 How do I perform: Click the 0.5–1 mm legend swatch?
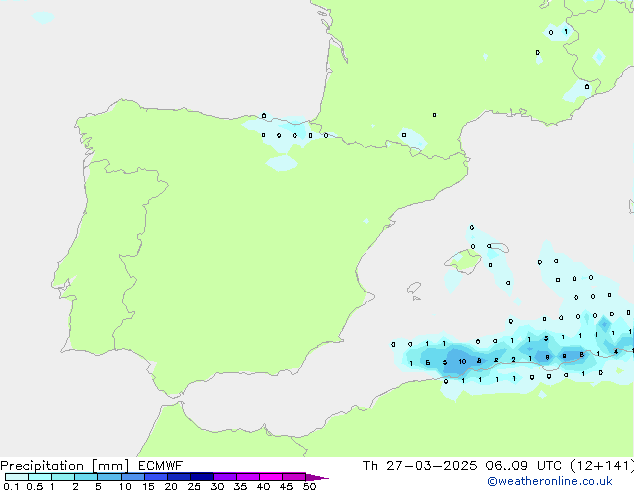(40, 477)
